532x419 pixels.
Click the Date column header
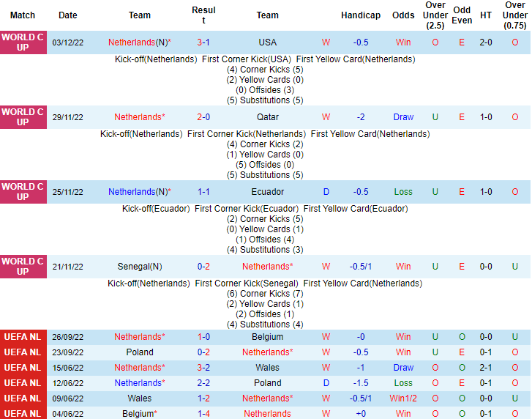(67, 15)
